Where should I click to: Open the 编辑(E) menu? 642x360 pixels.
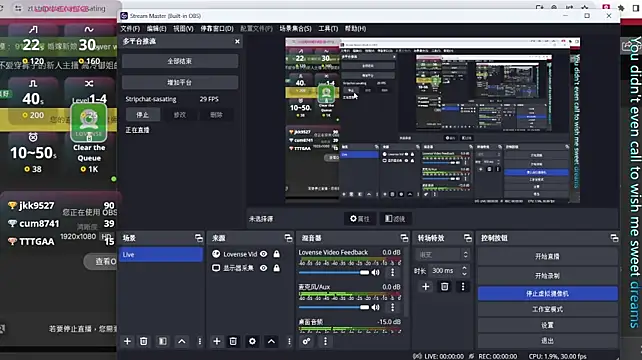[x=156, y=29]
